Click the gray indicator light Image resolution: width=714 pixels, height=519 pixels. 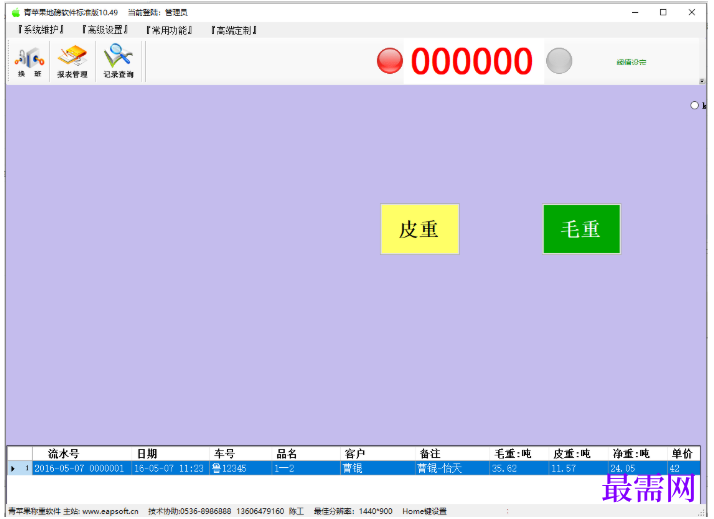pos(559,61)
